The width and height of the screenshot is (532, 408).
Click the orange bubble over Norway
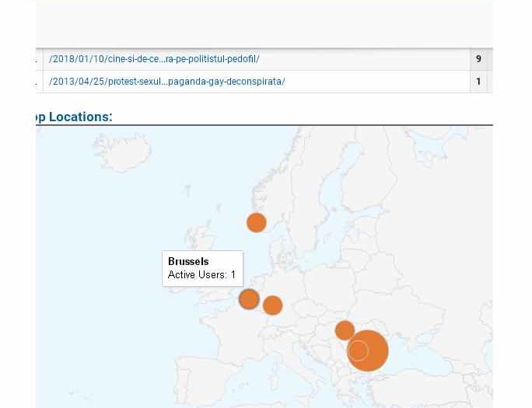click(x=256, y=223)
